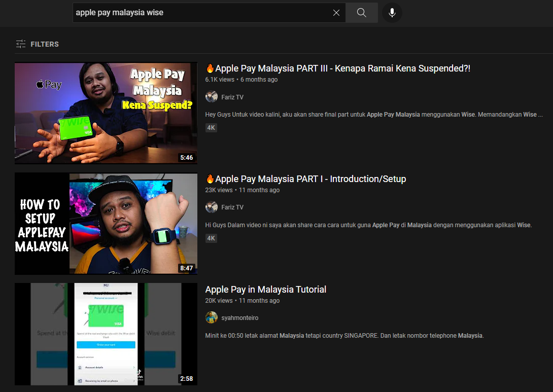The width and height of the screenshot is (553, 392).
Task: Start voice search with the microphone icon
Action: coord(392,13)
